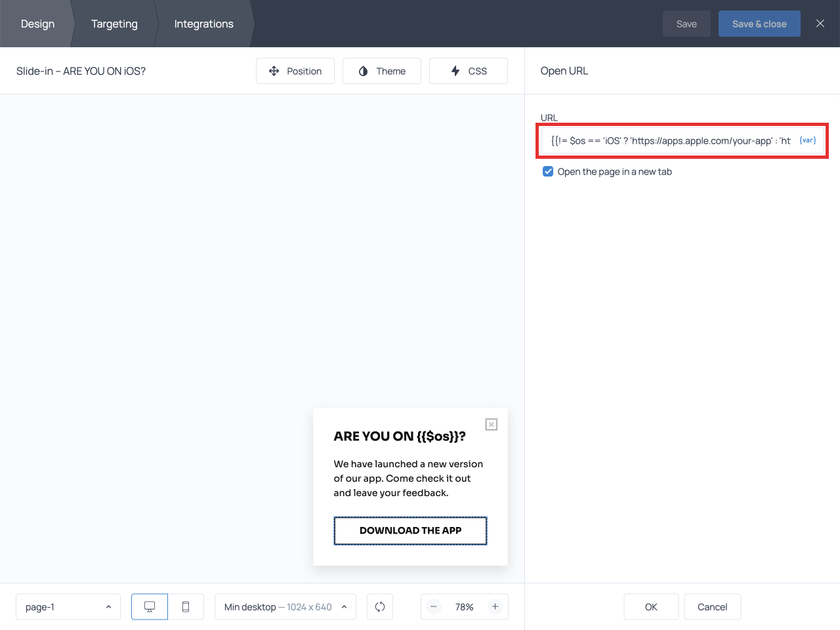Viewport: 840px width, 630px height.
Task: Switch to desktop preview mode
Action: [150, 607]
